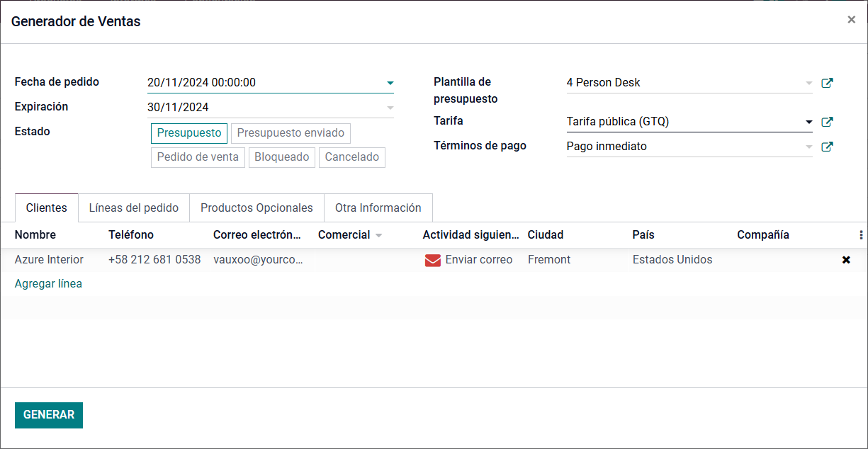Set status to Bloqueado

click(x=282, y=157)
